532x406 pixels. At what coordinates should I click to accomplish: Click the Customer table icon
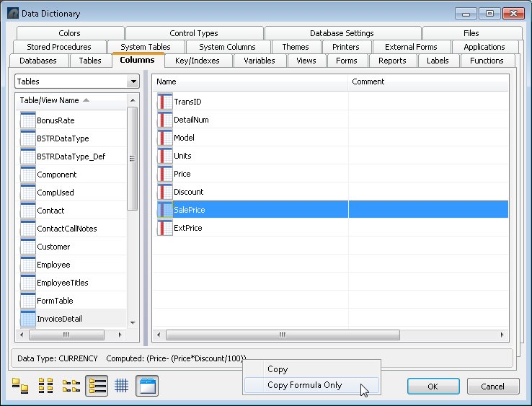[28, 247]
